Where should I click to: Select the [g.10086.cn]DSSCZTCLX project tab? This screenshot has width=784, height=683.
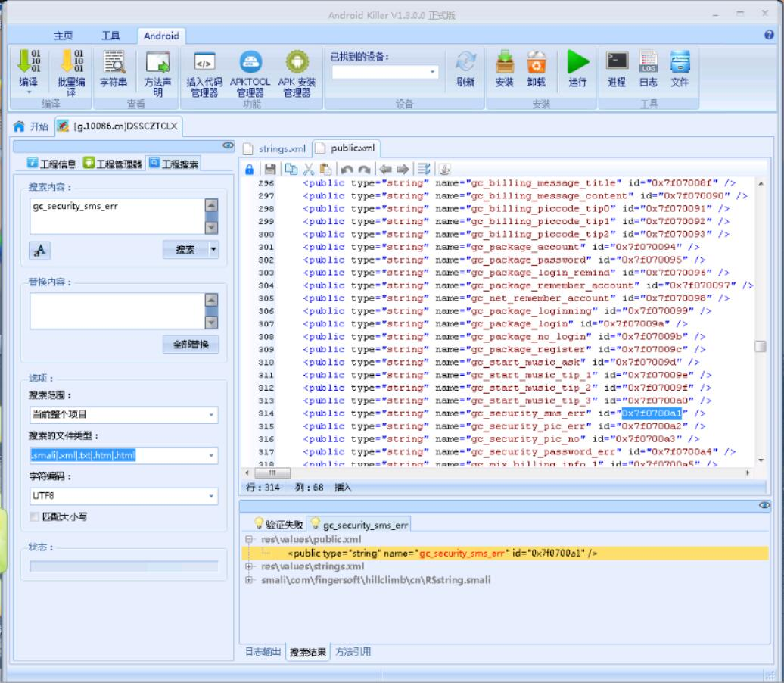(x=119, y=126)
